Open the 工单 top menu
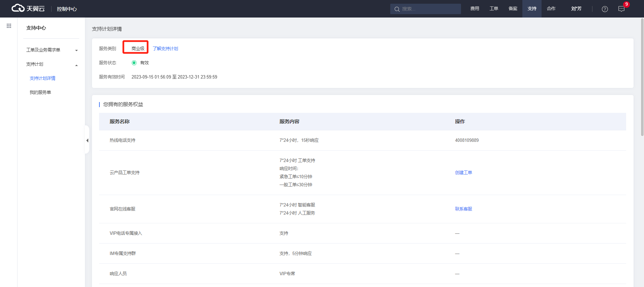This screenshot has height=287, width=644. [x=494, y=9]
